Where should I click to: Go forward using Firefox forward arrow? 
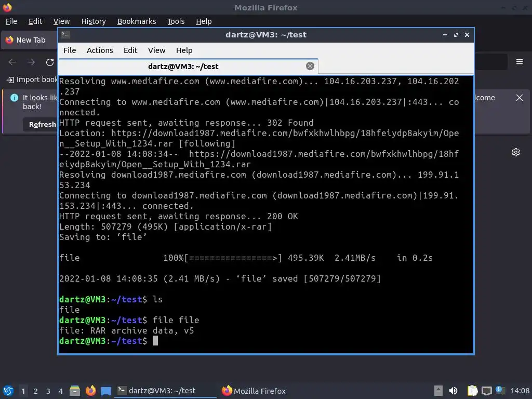(31, 62)
